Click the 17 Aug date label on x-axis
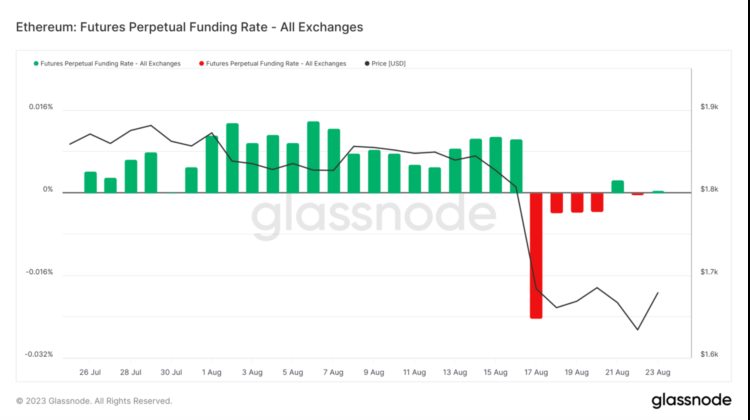 pyautogui.click(x=536, y=372)
